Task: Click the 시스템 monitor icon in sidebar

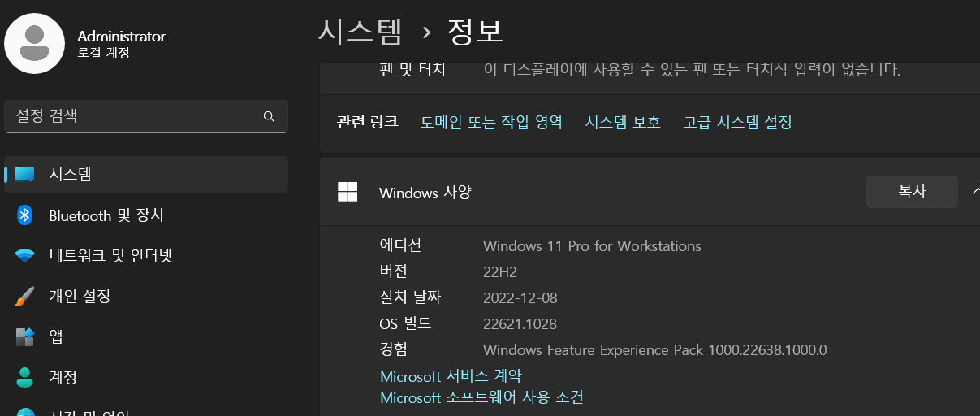Action: pos(25,174)
